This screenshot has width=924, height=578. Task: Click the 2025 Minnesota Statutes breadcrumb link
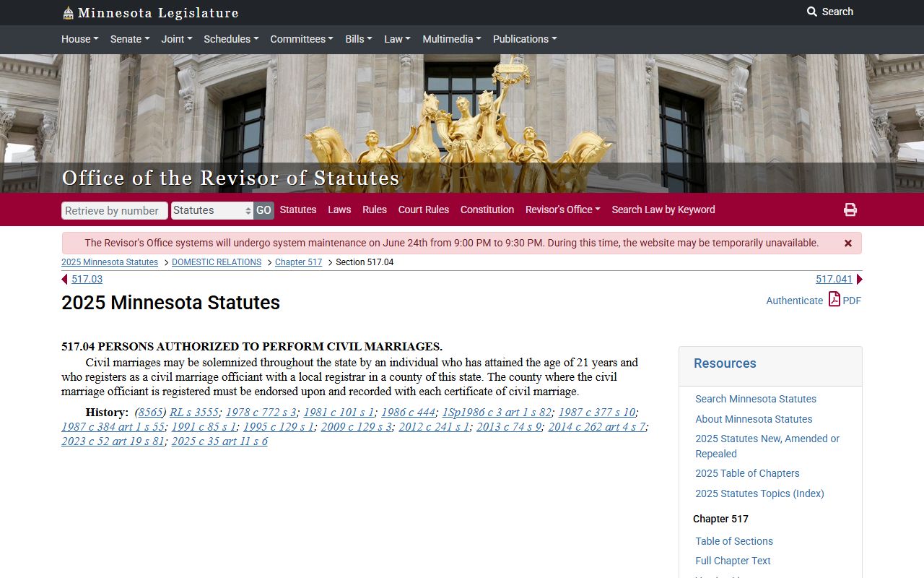pyautogui.click(x=110, y=262)
